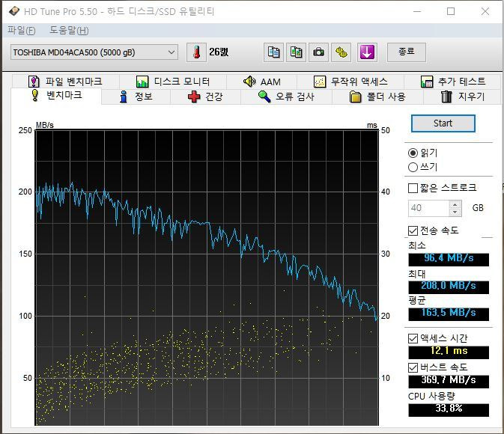Screen dimensions: 504x434
Task: Decrease short stroke GB with down arrow
Action: coord(455,212)
